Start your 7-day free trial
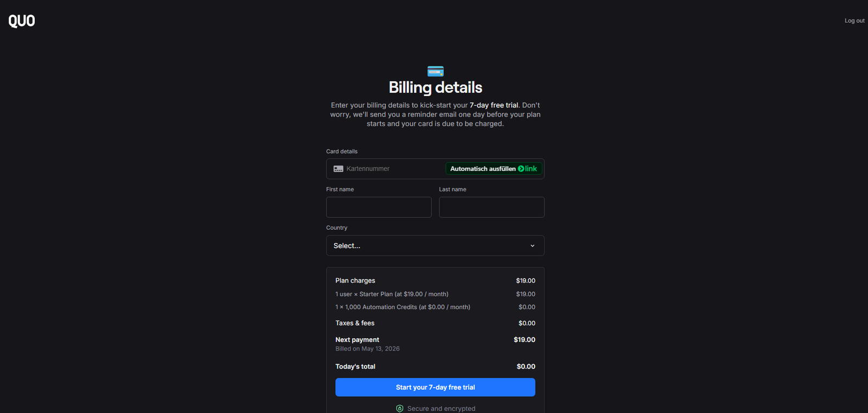 tap(435, 387)
